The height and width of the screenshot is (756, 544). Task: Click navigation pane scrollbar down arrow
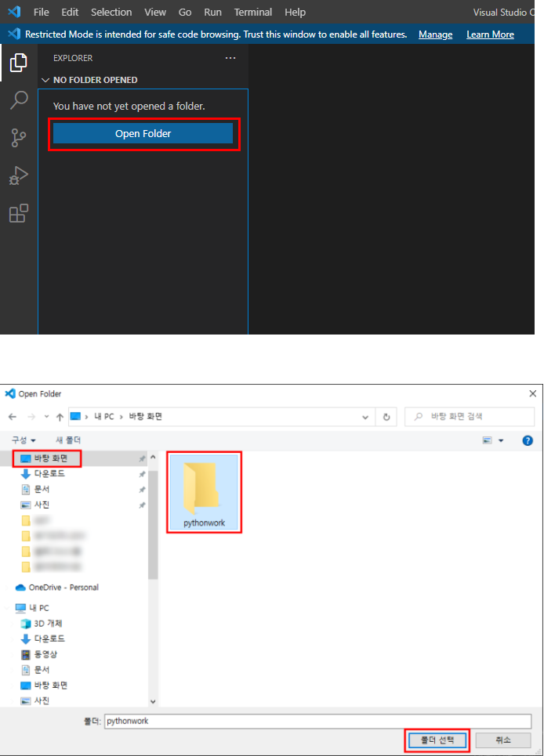[x=153, y=701]
